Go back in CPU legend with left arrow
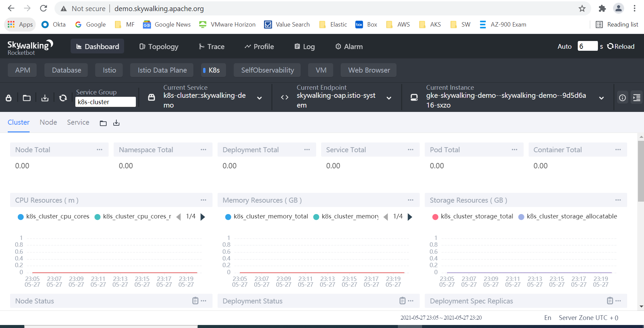The image size is (644, 328). (x=178, y=217)
